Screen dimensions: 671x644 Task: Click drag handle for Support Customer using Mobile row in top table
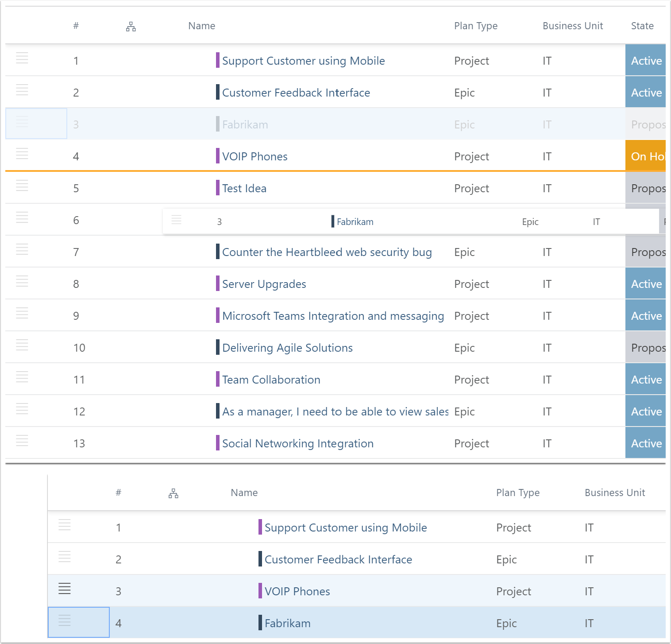(x=22, y=58)
